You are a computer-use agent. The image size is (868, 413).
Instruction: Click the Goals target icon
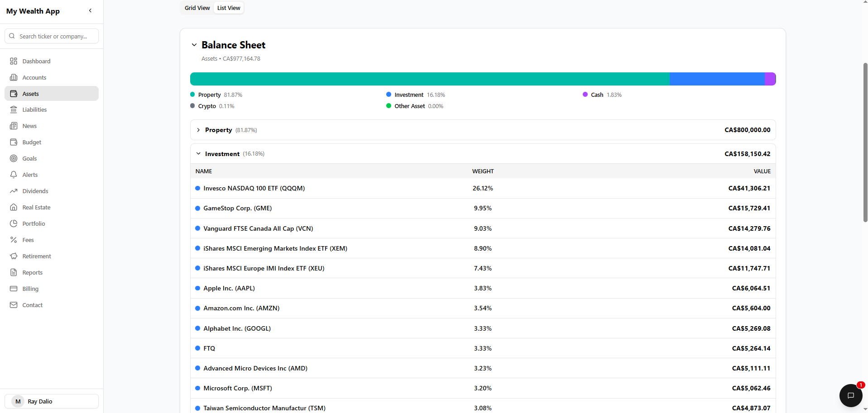pyautogui.click(x=14, y=158)
